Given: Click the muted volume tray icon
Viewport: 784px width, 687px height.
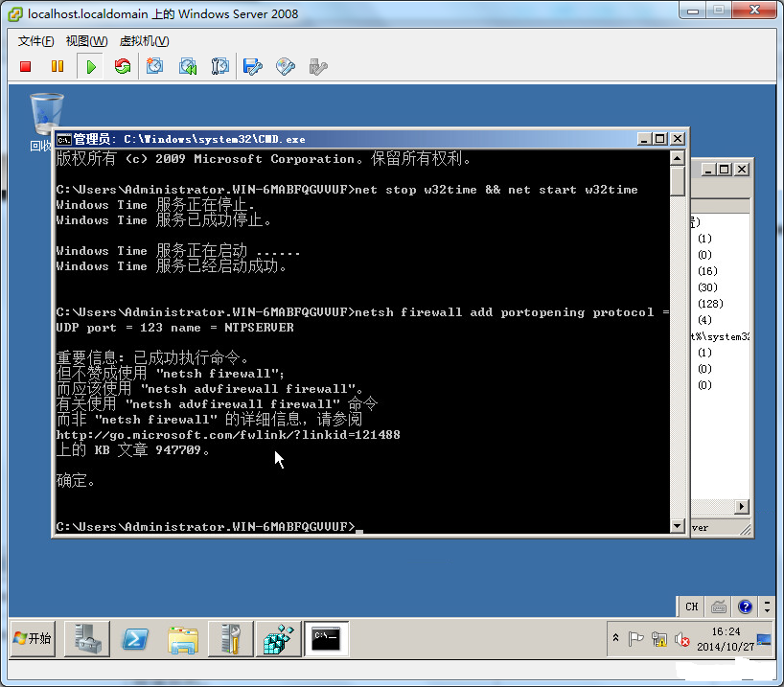Looking at the screenshot, I should (x=682, y=639).
